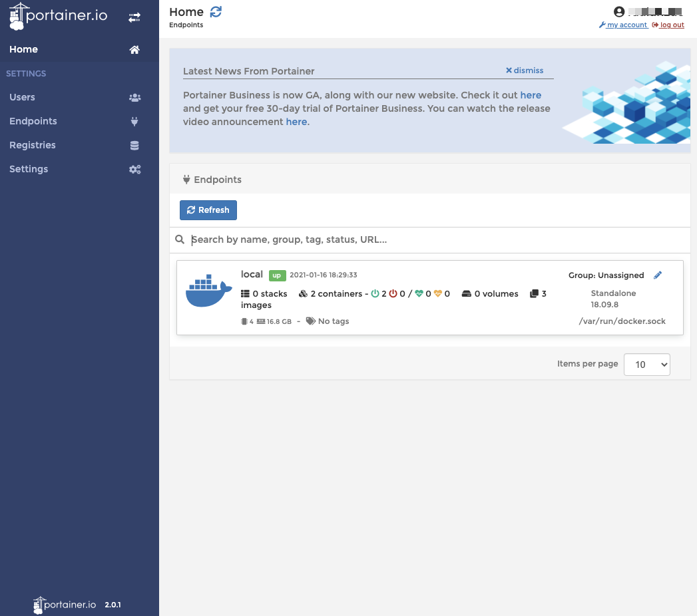This screenshot has height=616, width=697.
Task: Click the Docker whale logo
Action: click(x=208, y=291)
